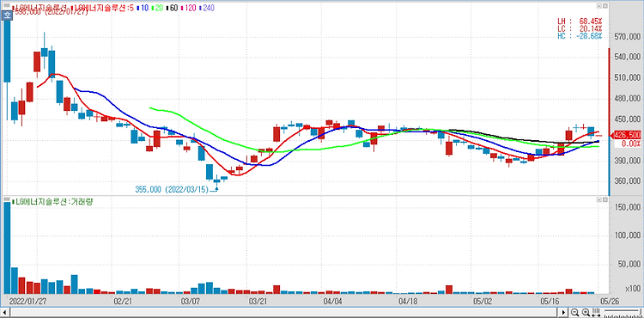Click the low marker 355,000 (2022/03/15)
The height and width of the screenshot is (318, 644).
173,190
